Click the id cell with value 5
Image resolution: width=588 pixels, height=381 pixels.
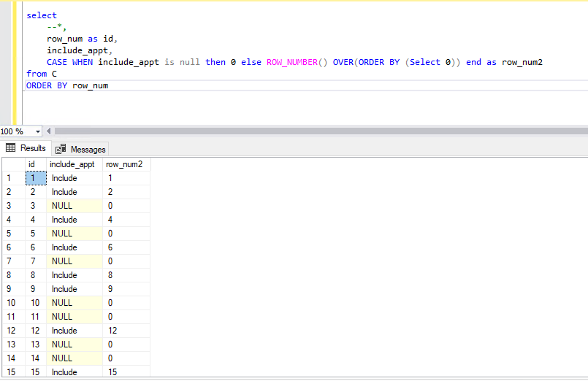[x=36, y=234]
